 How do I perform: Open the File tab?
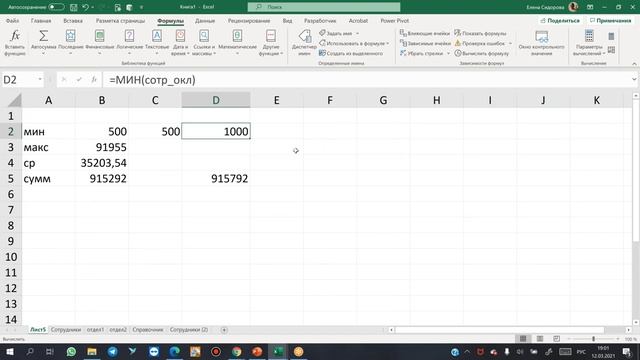pyautogui.click(x=13, y=20)
